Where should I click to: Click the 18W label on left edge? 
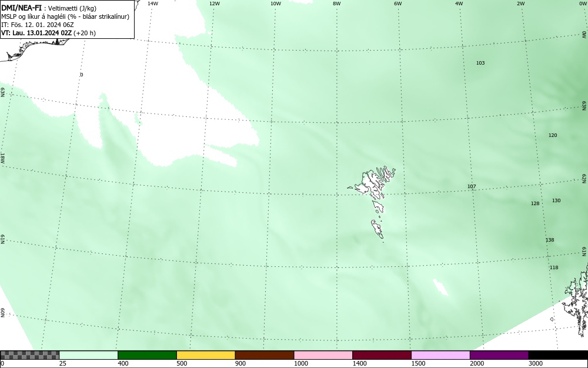tap(2, 158)
